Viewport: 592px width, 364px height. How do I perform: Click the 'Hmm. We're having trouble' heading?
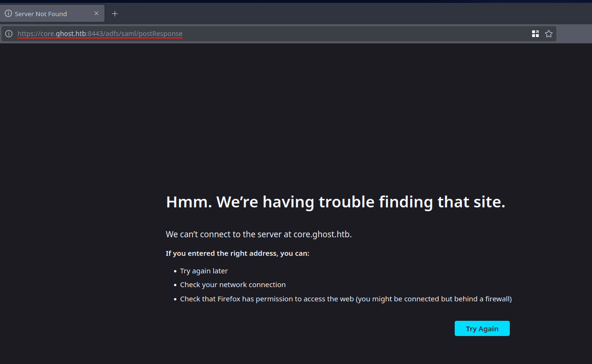[335, 202]
